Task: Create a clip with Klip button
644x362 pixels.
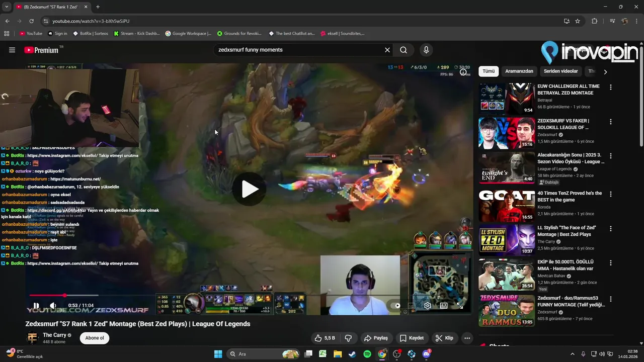Action: coord(444,338)
